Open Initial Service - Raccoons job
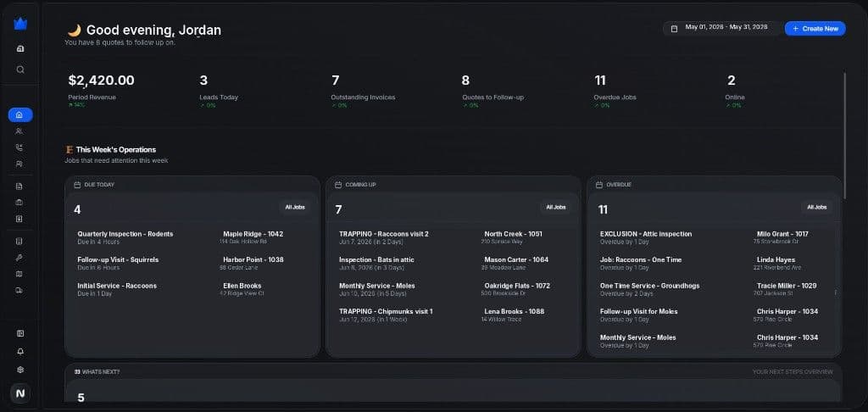The height and width of the screenshot is (412, 868). click(117, 286)
